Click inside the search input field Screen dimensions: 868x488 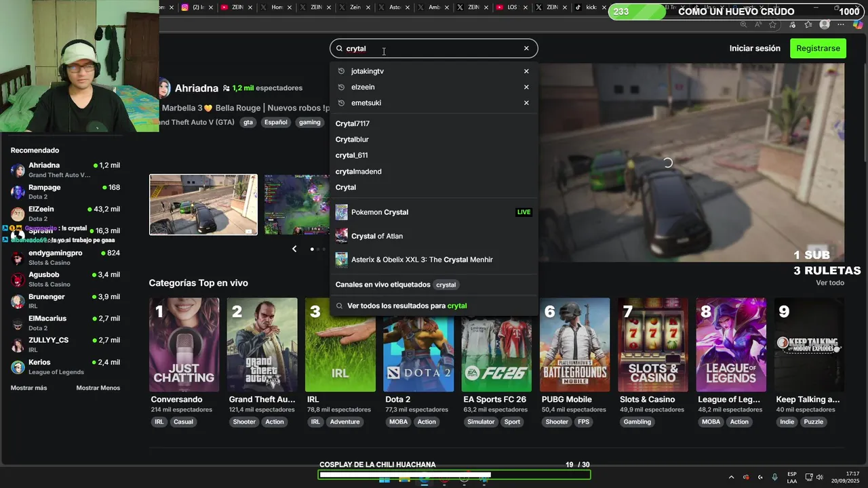coord(433,48)
